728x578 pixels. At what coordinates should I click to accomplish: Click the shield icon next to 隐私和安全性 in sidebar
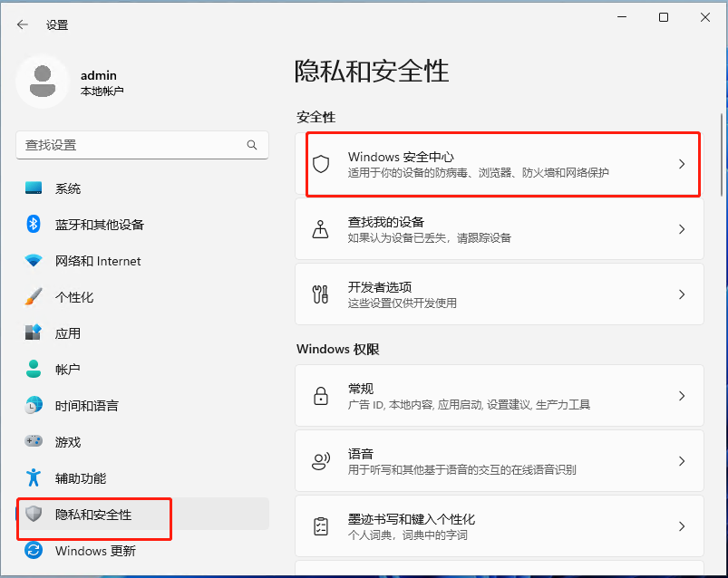pyautogui.click(x=34, y=514)
